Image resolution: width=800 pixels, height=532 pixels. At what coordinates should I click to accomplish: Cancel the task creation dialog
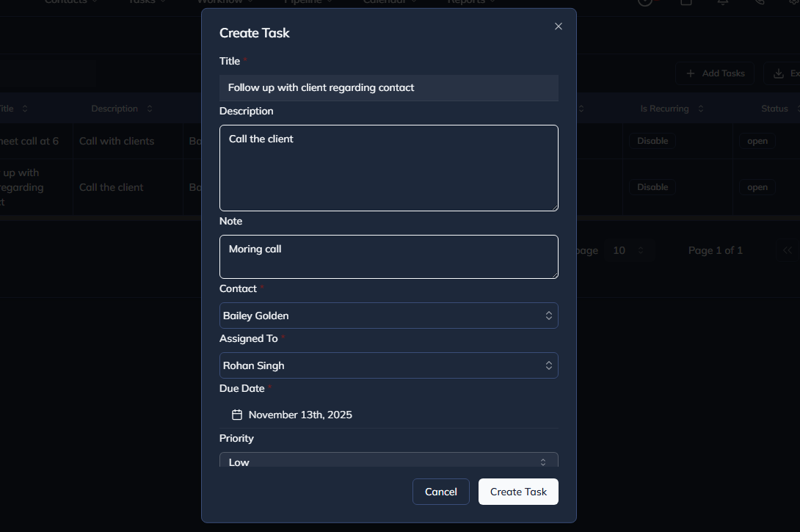(440, 491)
